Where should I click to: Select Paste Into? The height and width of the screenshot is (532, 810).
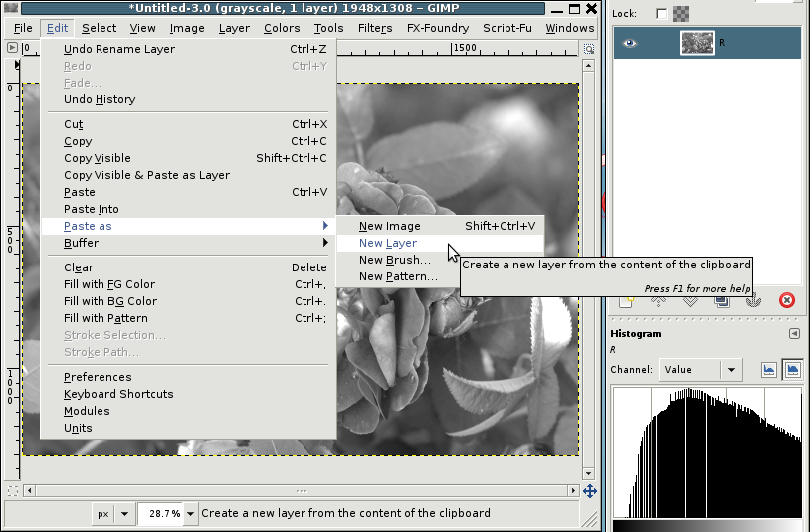coord(188,209)
